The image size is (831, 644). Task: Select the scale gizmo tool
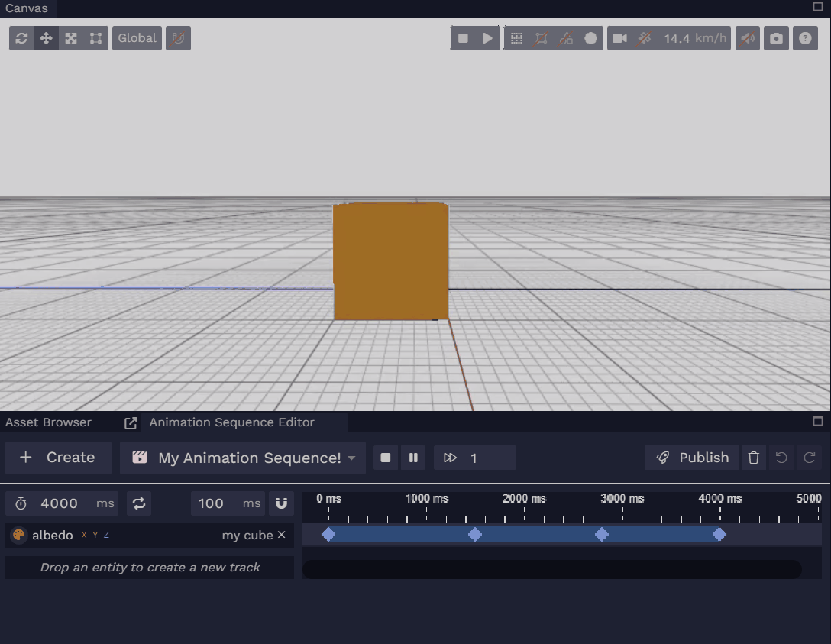click(71, 38)
